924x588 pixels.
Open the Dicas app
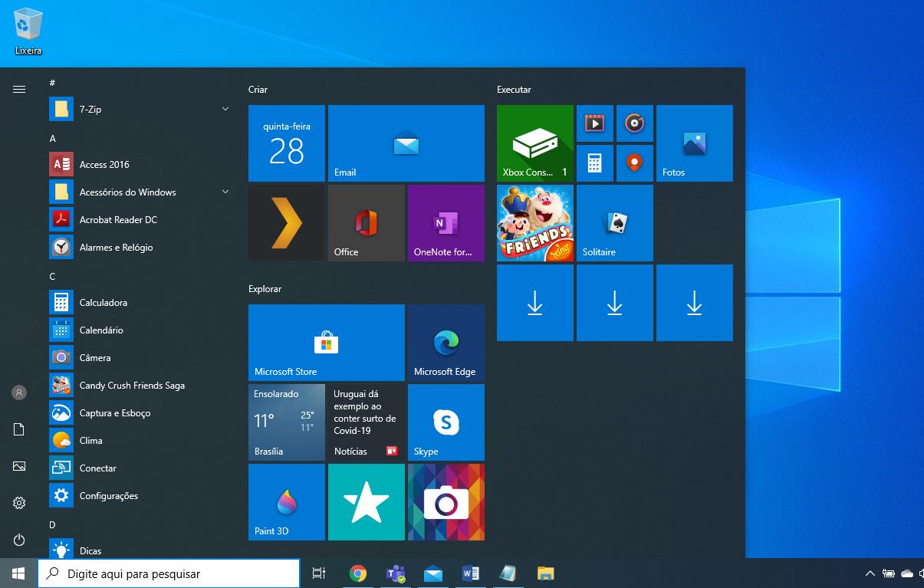tap(141, 550)
